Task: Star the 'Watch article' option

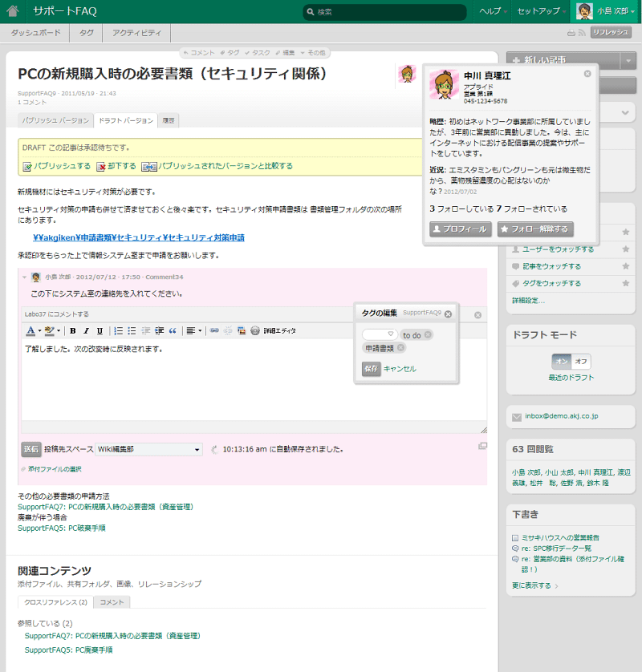Action: coord(625,265)
